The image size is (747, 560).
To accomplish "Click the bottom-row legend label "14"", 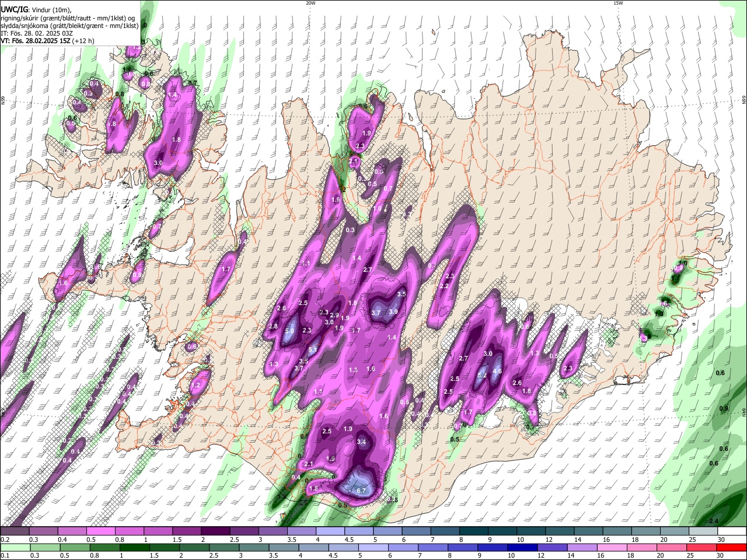I will (x=570, y=556).
